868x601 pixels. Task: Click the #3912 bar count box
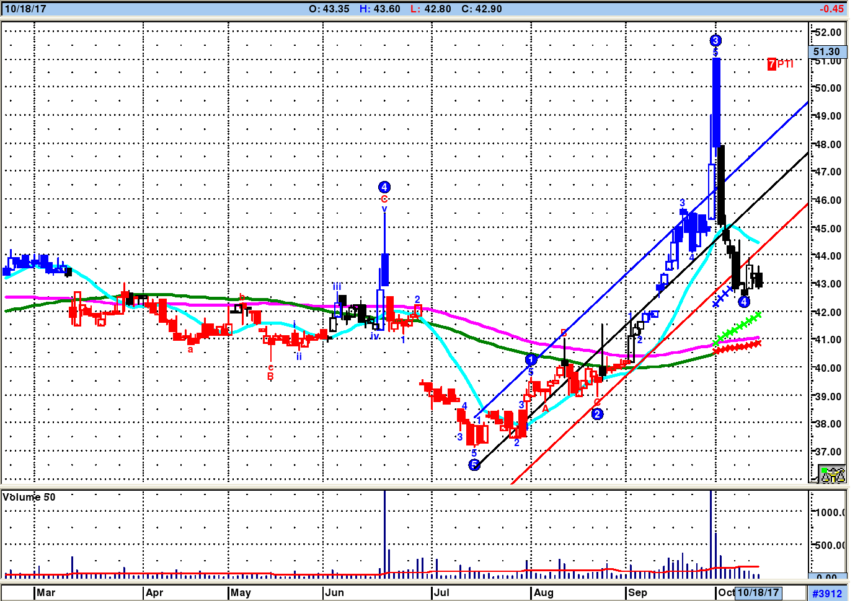pos(827,594)
